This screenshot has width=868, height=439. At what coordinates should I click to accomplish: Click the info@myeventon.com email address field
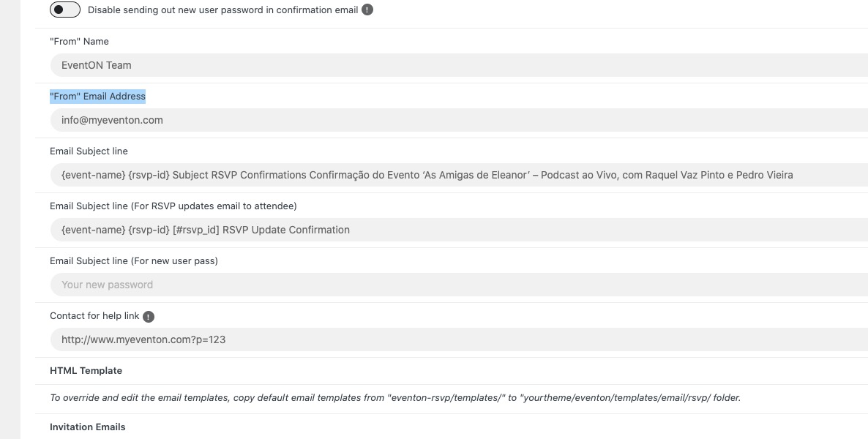(x=459, y=120)
